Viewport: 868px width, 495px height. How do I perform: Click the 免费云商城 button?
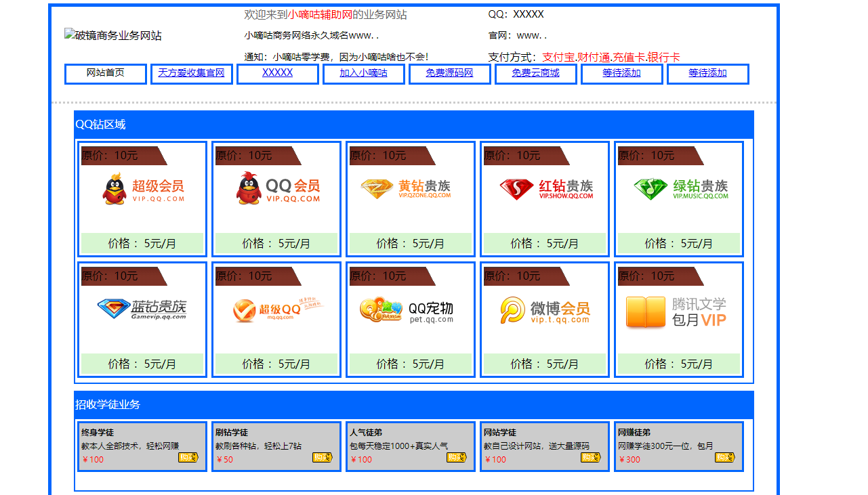click(535, 74)
